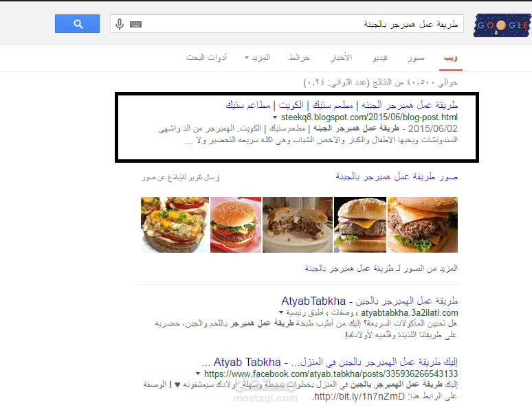Image resolution: width=532 pixels, height=412 pixels.
Task: Open the AtyabTabkha result title link
Action: coord(370,301)
